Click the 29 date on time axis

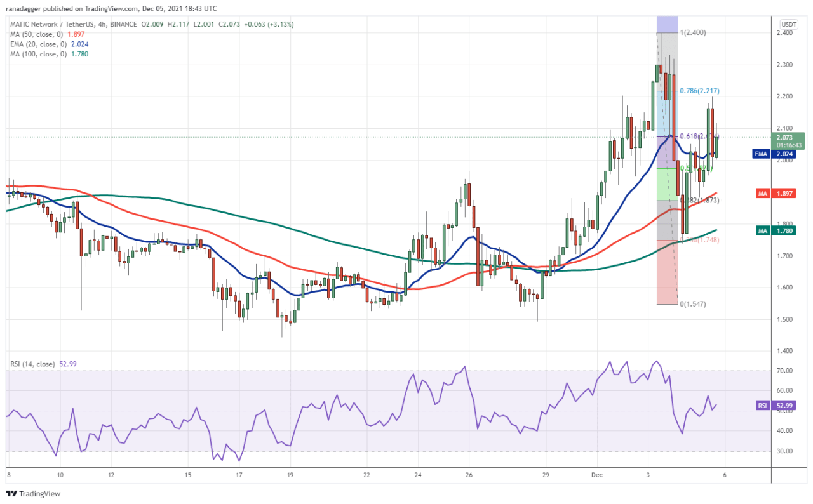545,474
